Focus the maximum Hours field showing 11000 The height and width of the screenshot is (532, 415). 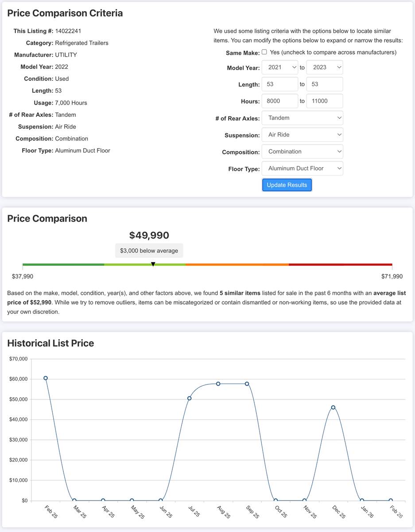tap(324, 101)
